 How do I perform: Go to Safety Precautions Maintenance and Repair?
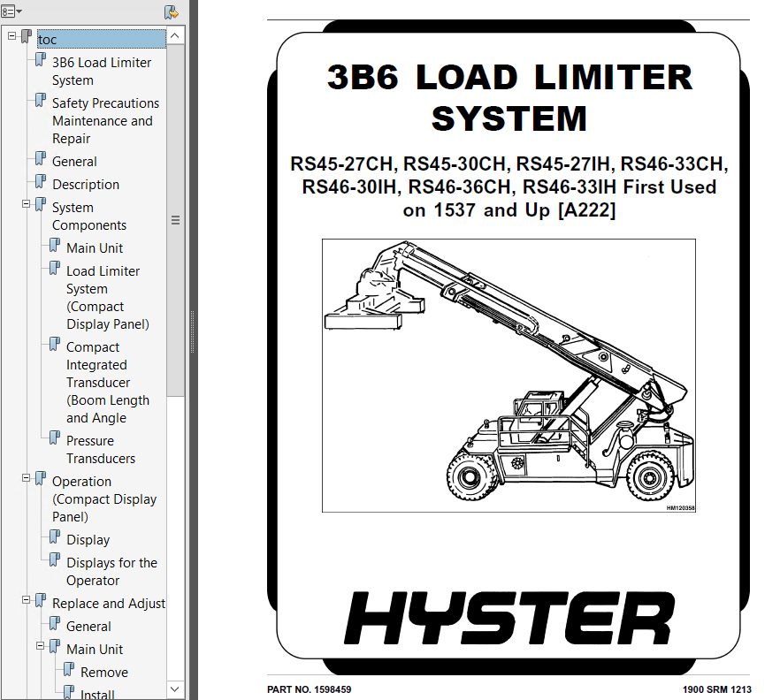(x=105, y=121)
